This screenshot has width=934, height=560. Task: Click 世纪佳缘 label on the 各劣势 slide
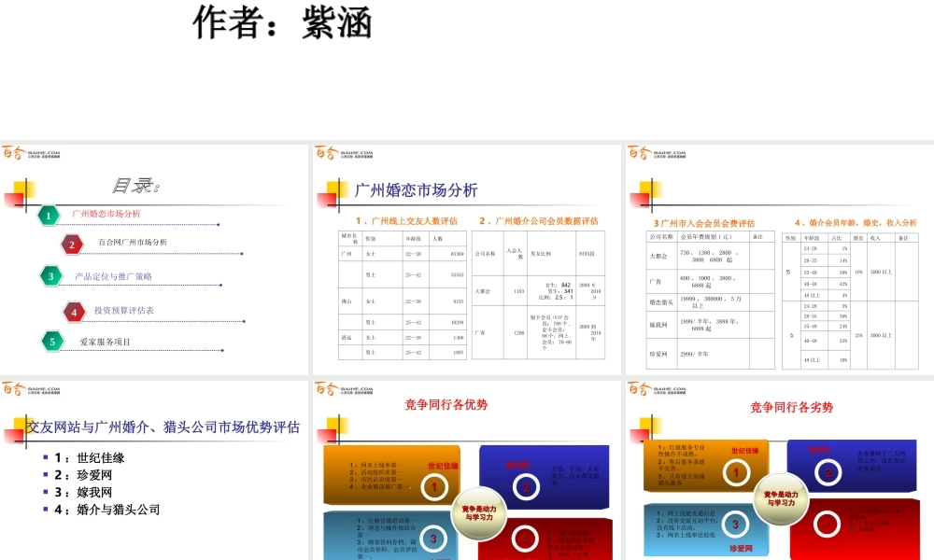click(745, 451)
